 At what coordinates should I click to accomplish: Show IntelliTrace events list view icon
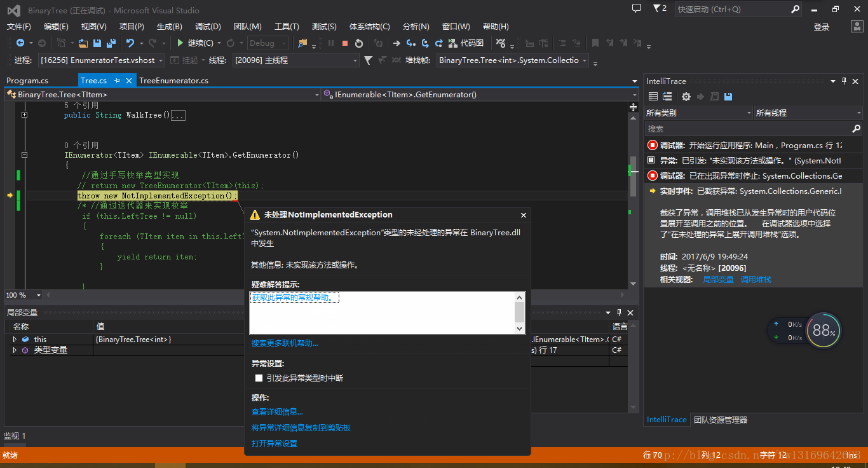[653, 97]
